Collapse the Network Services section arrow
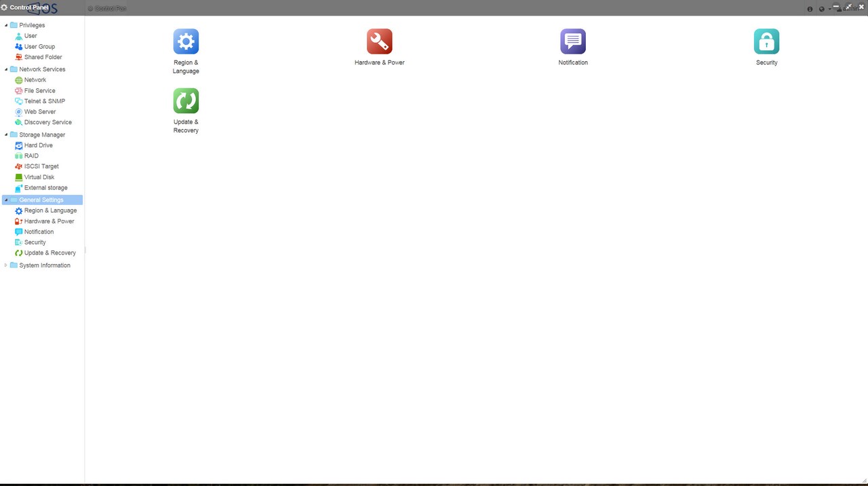This screenshot has height=486, width=868. [6, 69]
